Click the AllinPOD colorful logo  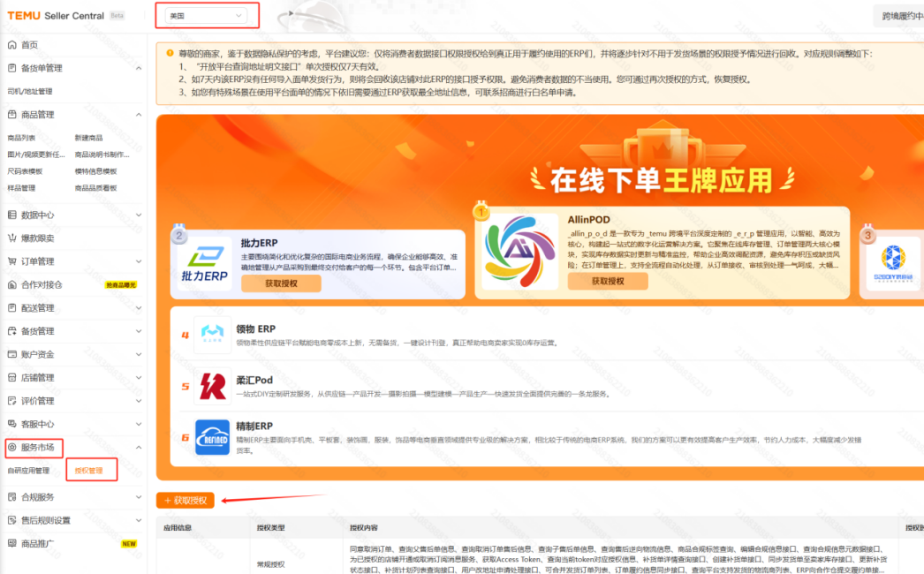pyautogui.click(x=519, y=253)
